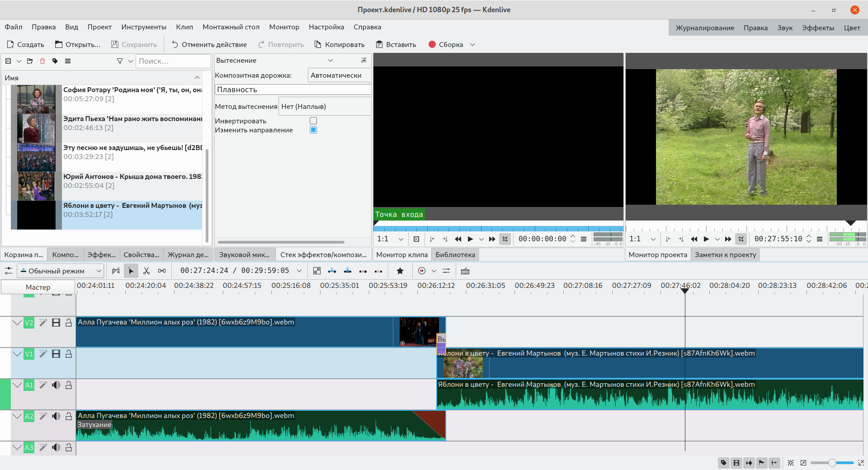Image resolution: width=868 pixels, height=470 pixels.
Task: Switch to the Звуковой мик... tab
Action: point(244,255)
